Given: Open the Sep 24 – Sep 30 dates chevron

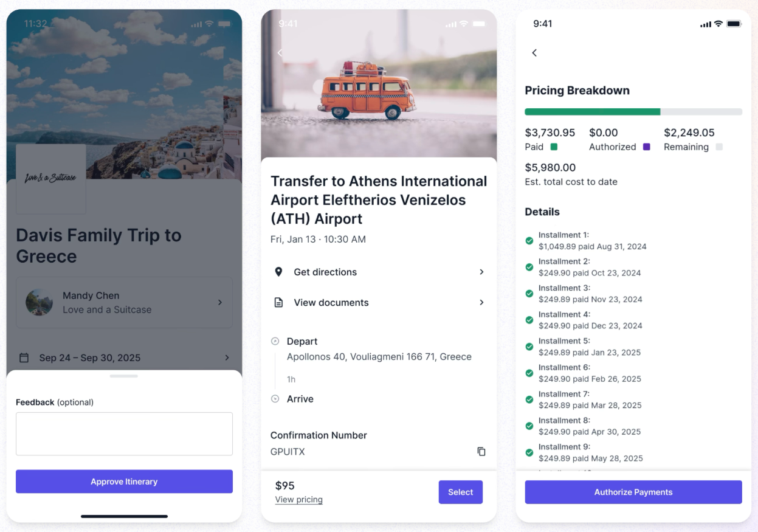Looking at the screenshot, I should pyautogui.click(x=227, y=358).
